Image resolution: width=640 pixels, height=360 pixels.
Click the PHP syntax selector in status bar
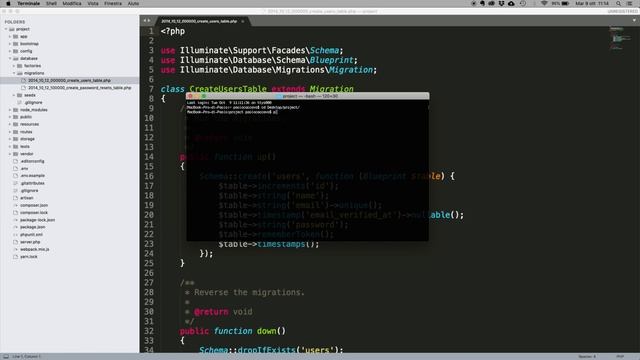pyautogui.click(x=620, y=356)
